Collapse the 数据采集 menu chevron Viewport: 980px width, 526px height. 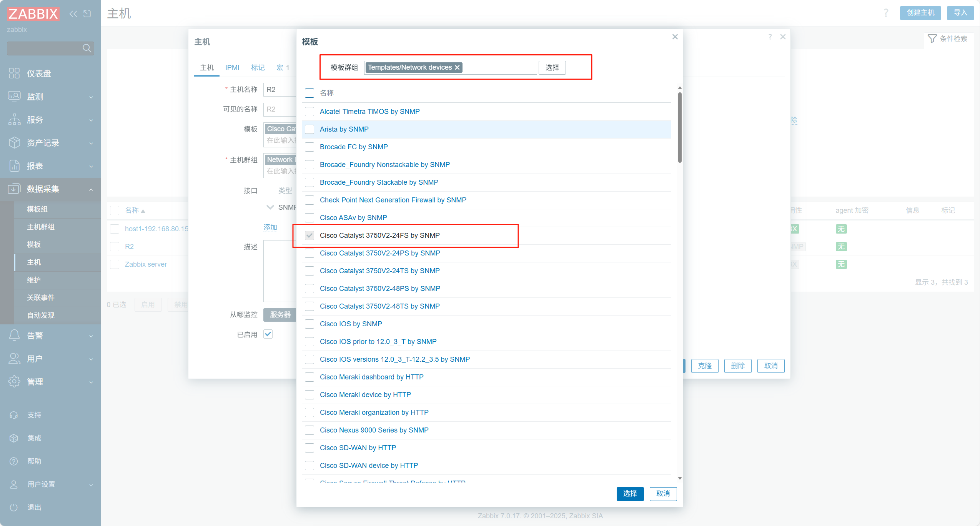(91, 189)
